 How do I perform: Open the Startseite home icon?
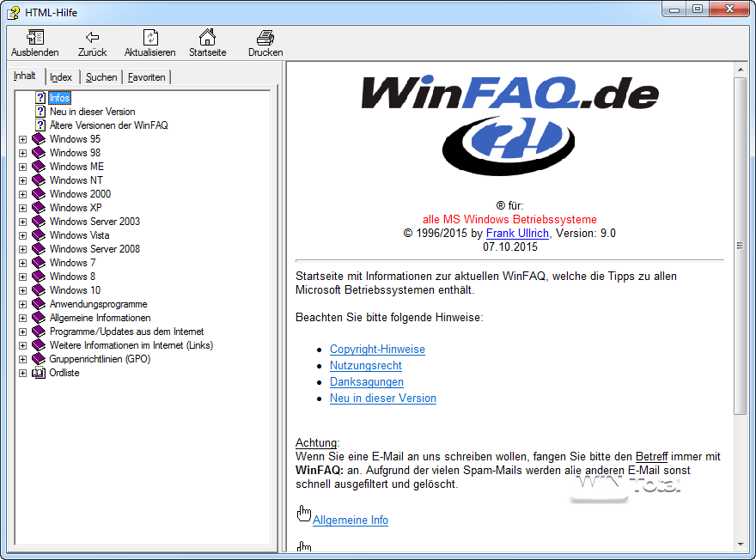pos(207,37)
